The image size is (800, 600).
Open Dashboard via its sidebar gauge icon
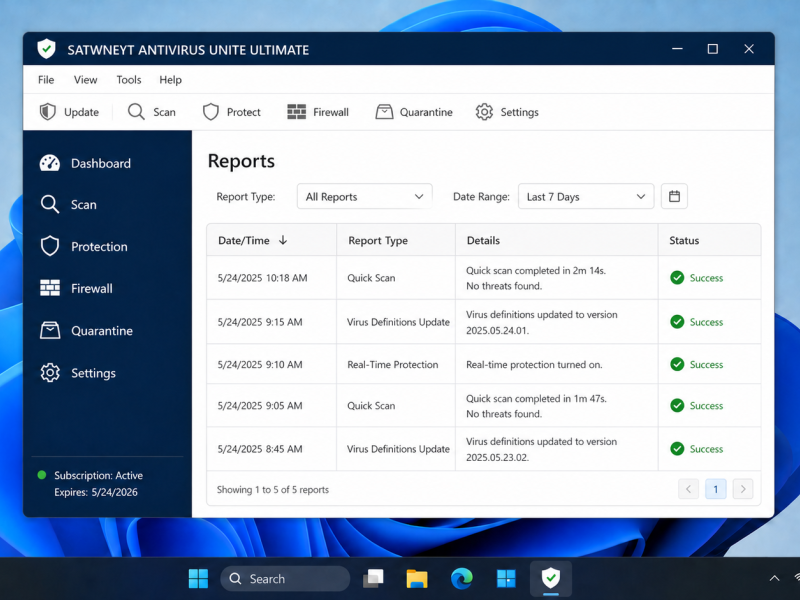coord(50,163)
